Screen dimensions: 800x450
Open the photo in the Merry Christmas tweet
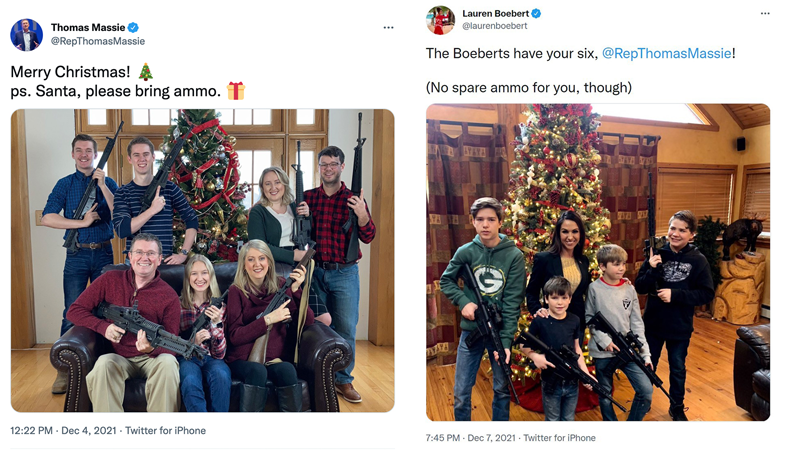click(x=202, y=260)
